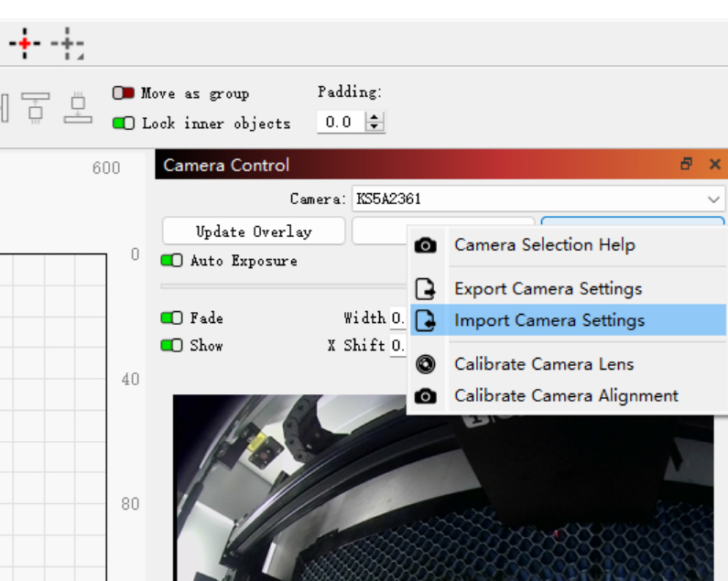This screenshot has height=581, width=728.
Task: Disable the Lock inner objects toggle
Action: pyautogui.click(x=124, y=123)
